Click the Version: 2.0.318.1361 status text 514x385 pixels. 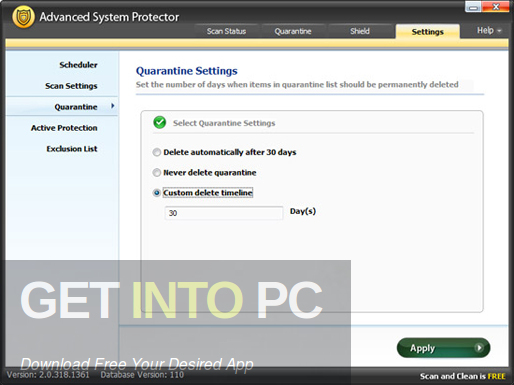pos(48,375)
